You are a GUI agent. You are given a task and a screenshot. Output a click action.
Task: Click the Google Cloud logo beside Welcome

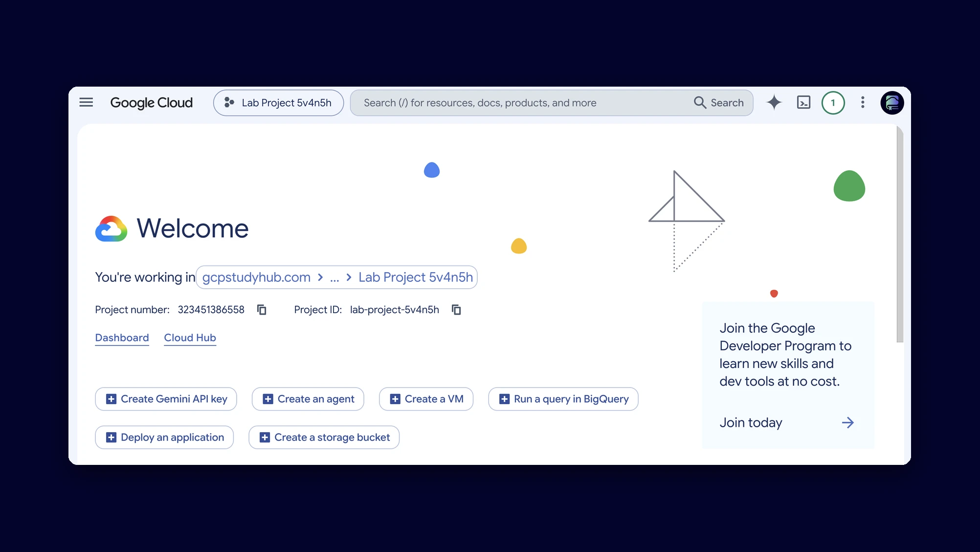tap(111, 229)
